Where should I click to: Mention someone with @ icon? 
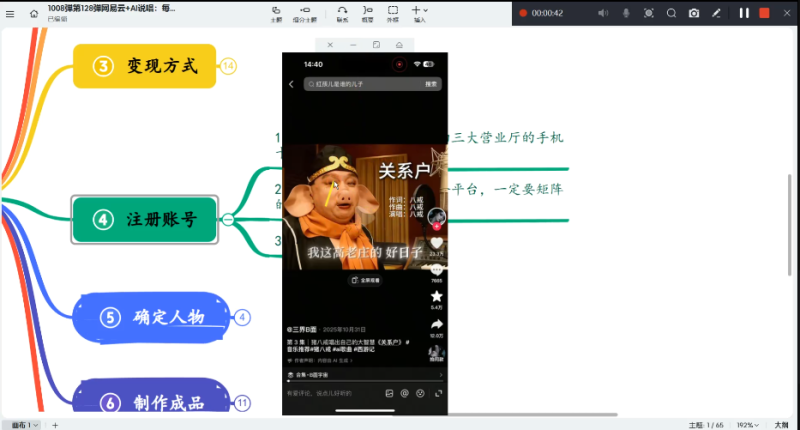click(x=405, y=393)
